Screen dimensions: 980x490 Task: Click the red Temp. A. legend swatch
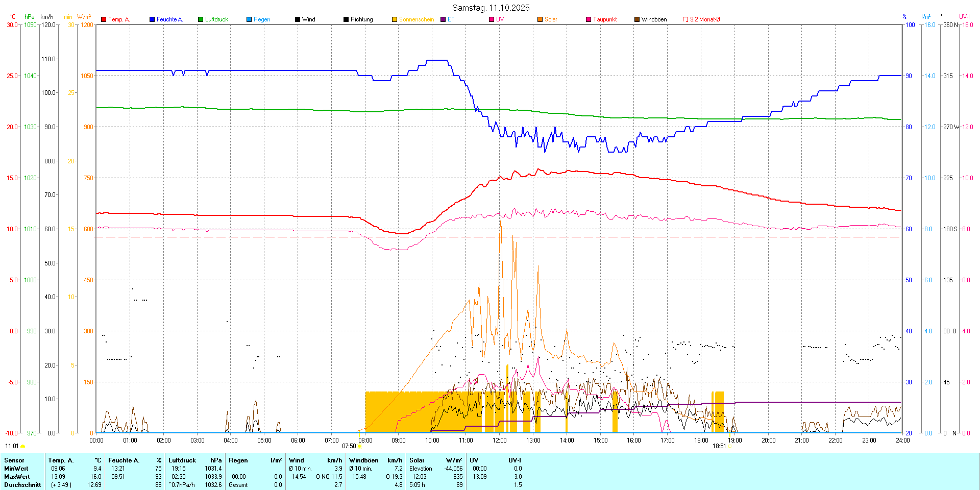click(104, 19)
